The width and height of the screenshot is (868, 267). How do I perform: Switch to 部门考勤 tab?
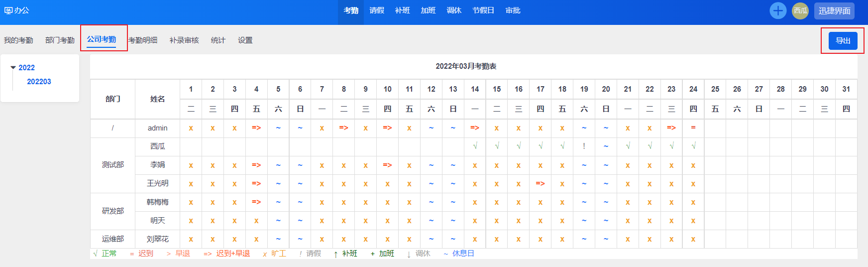pyautogui.click(x=60, y=40)
